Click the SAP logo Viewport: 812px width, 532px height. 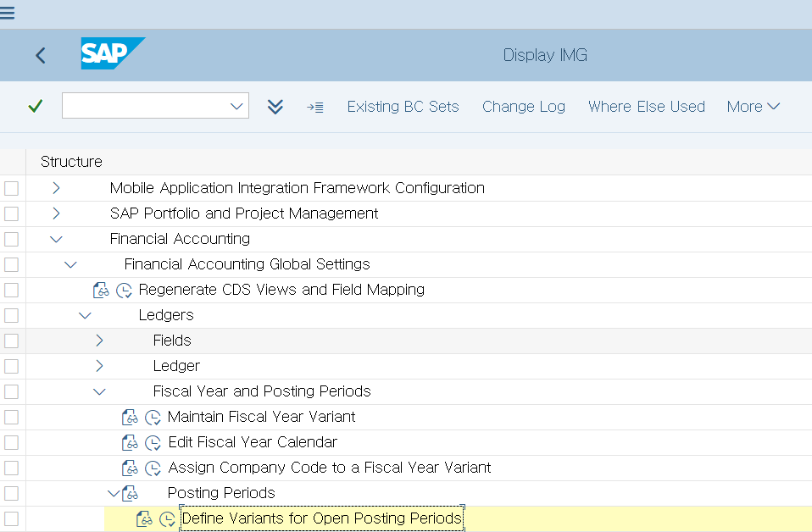[113, 53]
